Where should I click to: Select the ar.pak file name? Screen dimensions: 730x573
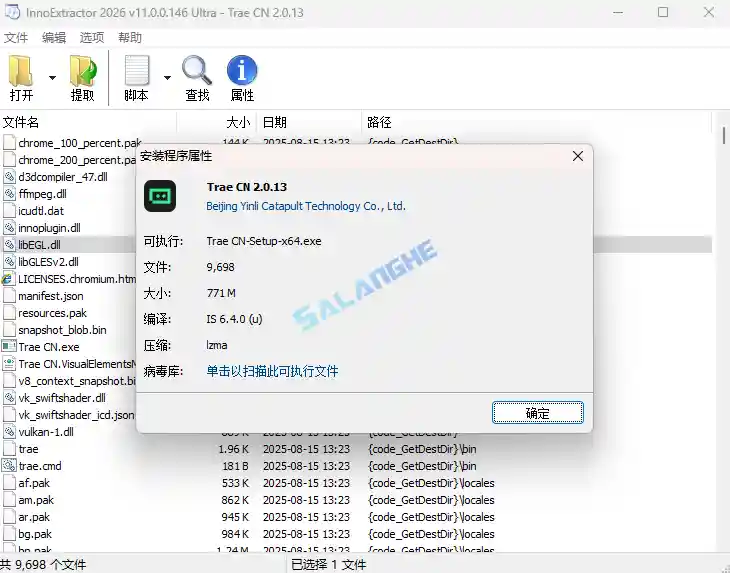(x=34, y=517)
